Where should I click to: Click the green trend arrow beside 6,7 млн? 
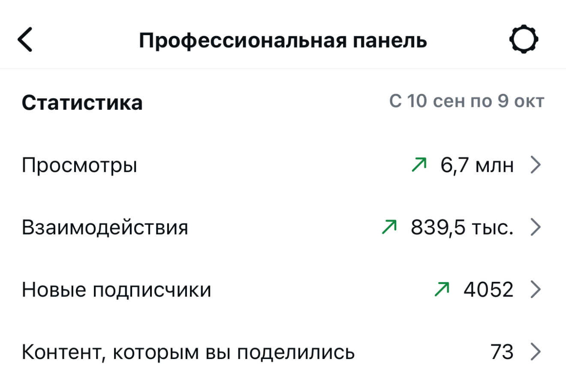tap(419, 165)
